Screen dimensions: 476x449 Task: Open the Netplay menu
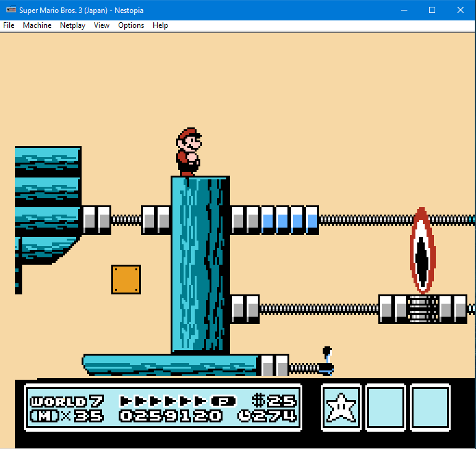pyautogui.click(x=72, y=25)
